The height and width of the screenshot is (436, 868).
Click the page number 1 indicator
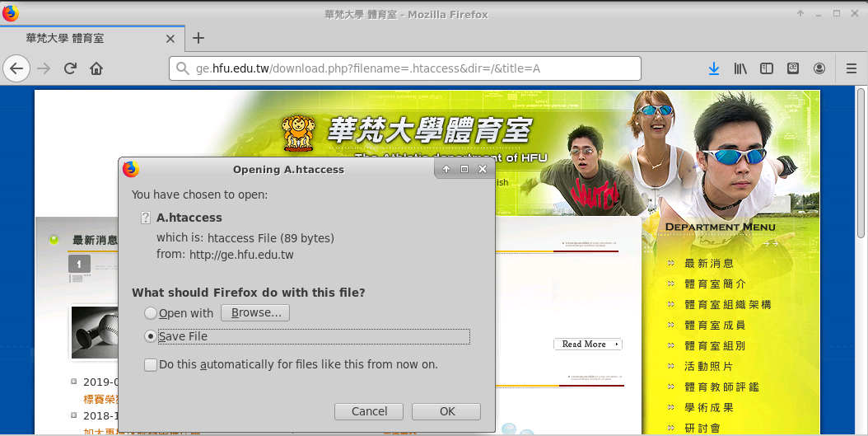coord(79,264)
